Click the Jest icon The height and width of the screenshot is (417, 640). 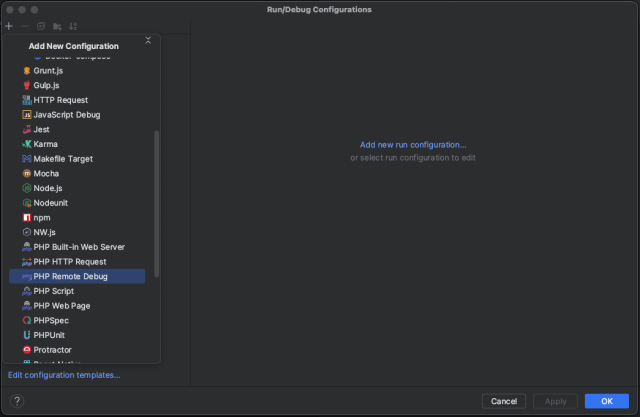tap(27, 129)
